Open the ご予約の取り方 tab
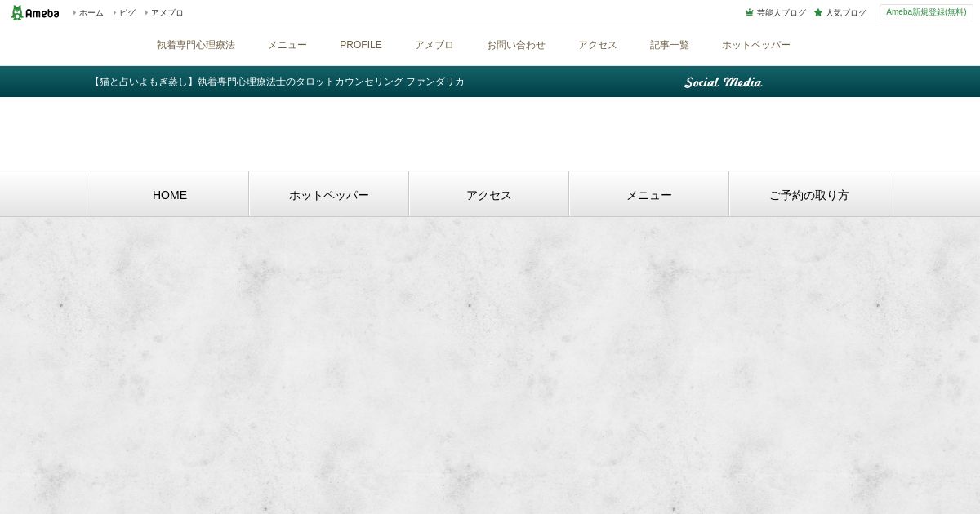This screenshot has height=514, width=980. point(809,194)
